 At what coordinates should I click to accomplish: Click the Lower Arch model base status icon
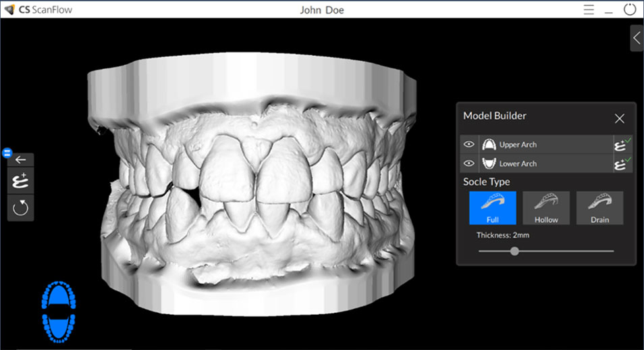tap(622, 164)
